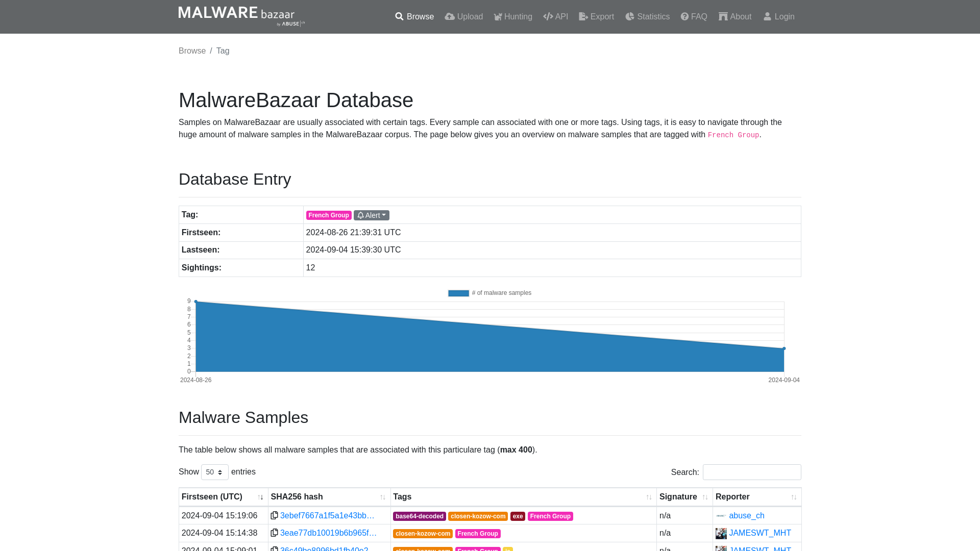Viewport: 980px width, 551px height.
Task: Click JAMESWT_MHT avatar in 15:14:38 row
Action: [x=721, y=533]
